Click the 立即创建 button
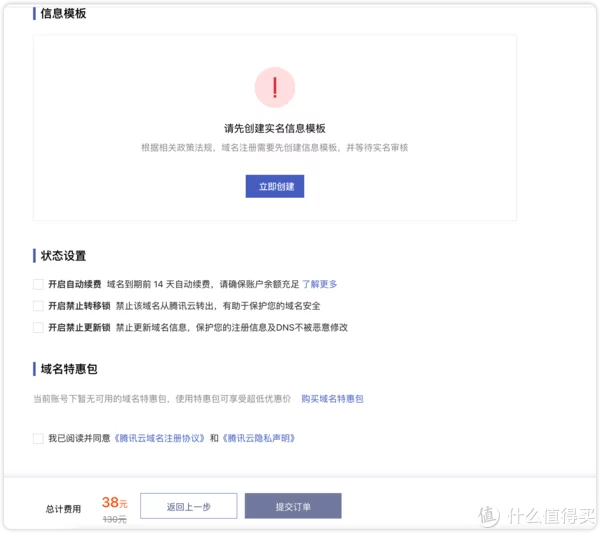 coord(275,186)
